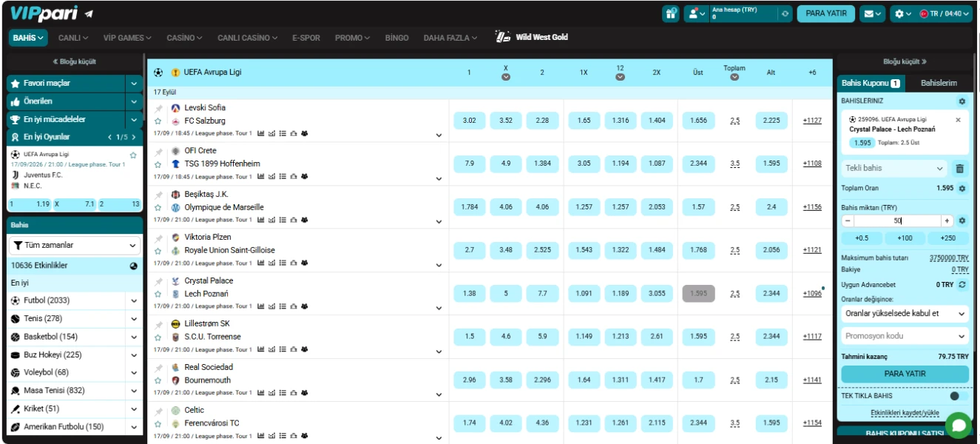Open +1127 more markets for Levski Sofia

(x=812, y=121)
